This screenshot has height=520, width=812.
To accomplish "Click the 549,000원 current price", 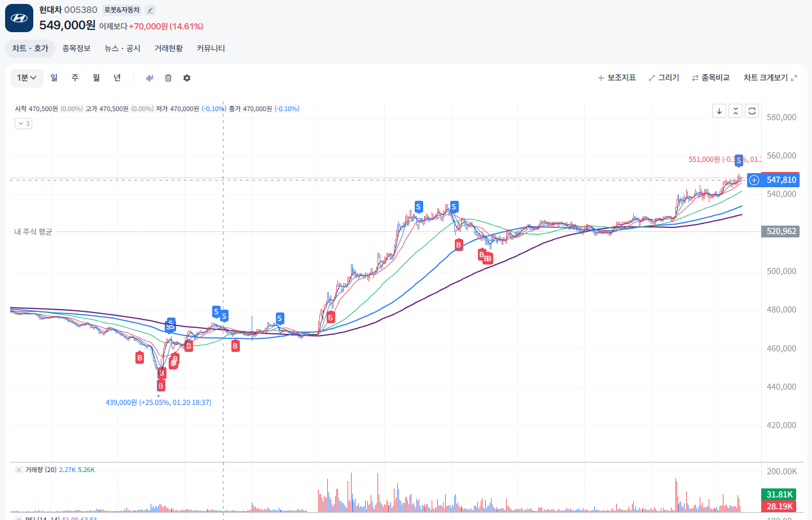I will [68, 25].
